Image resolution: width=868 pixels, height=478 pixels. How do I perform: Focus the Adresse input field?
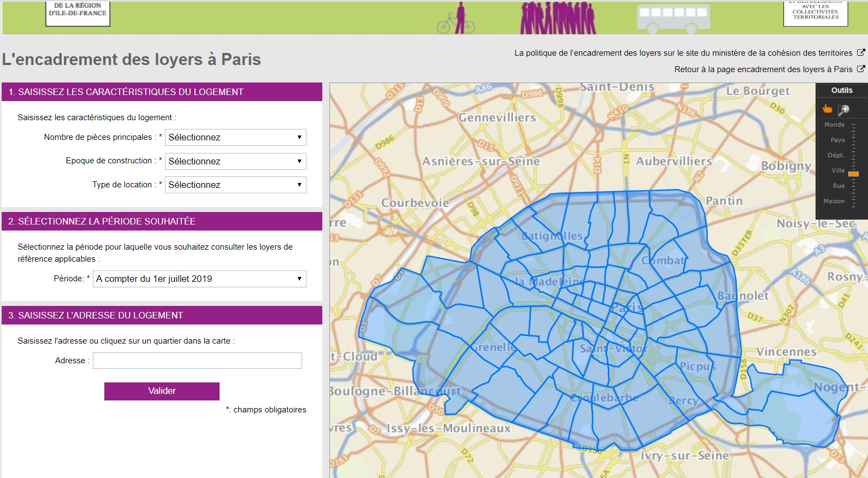(197, 361)
